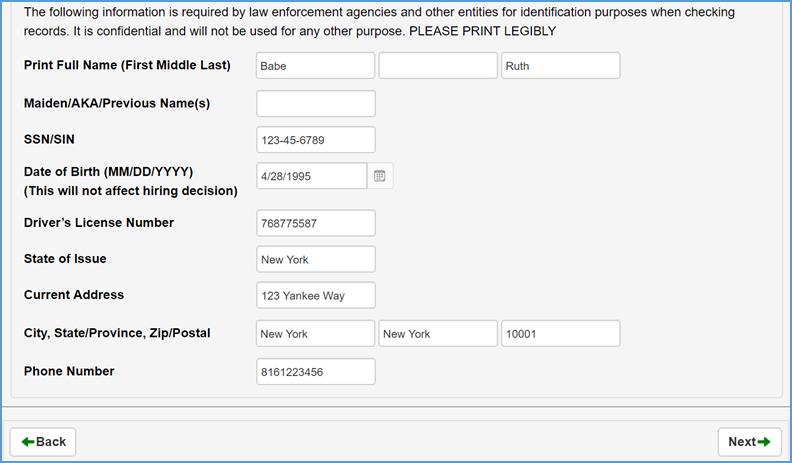Select the empty Middle name field

438,66
